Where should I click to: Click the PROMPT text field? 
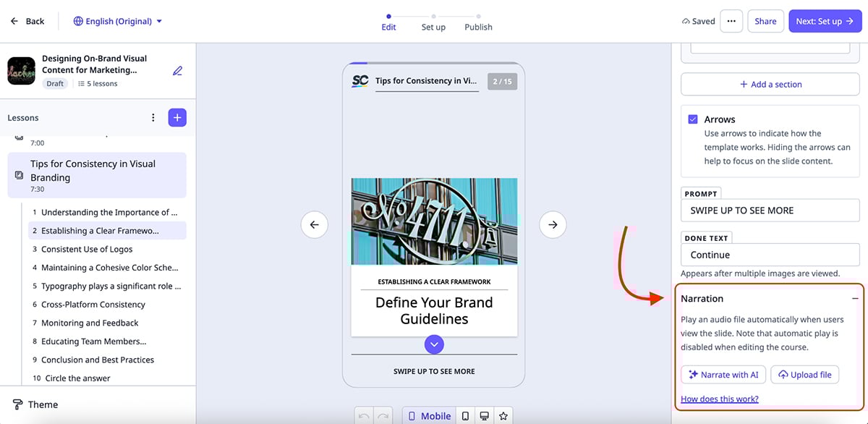[x=770, y=210]
